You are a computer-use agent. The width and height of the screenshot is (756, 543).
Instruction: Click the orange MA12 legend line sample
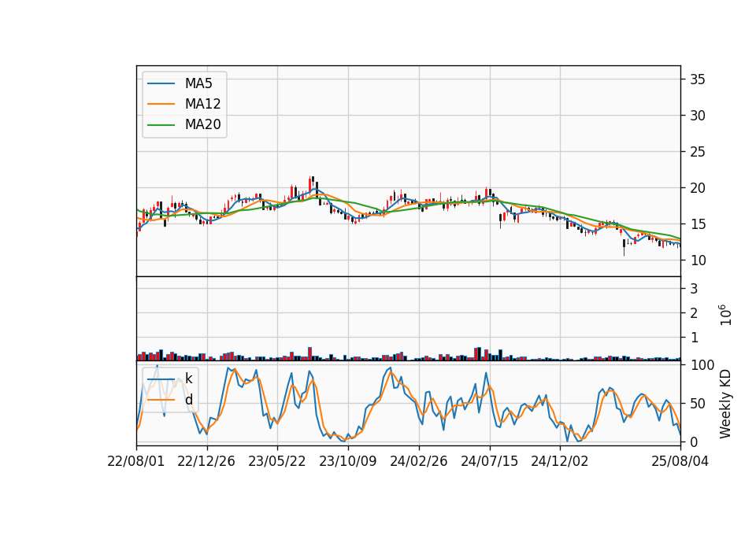coord(161,104)
